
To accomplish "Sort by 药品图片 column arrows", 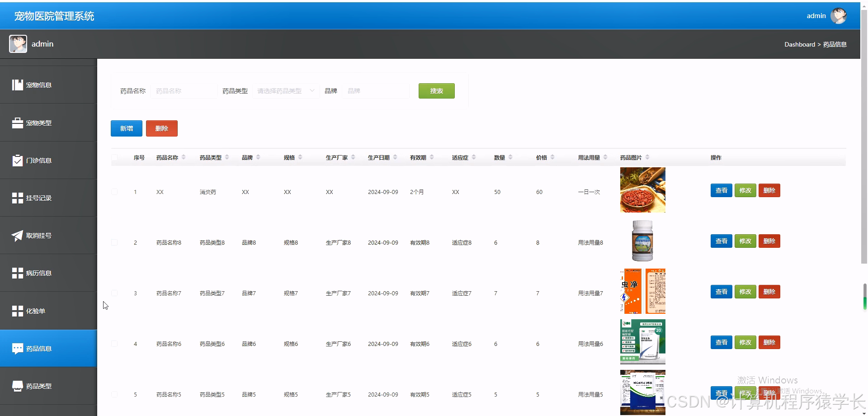I will [647, 157].
